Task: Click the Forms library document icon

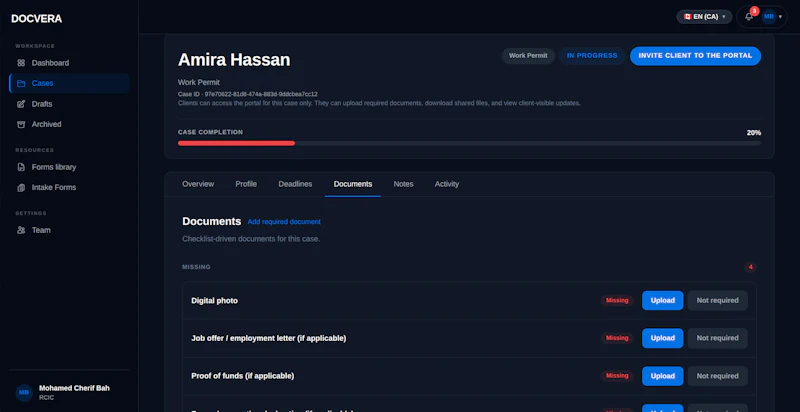Action: (21, 167)
